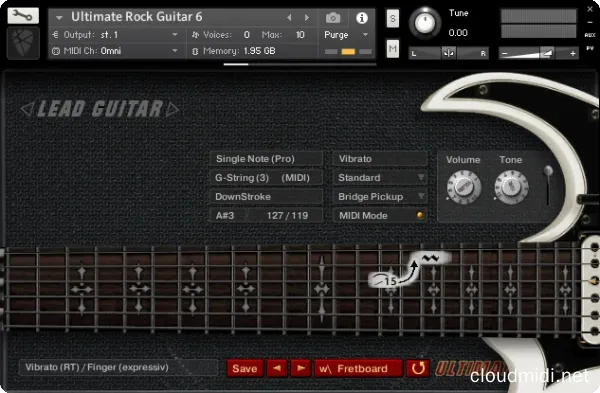Viewport: 600px width, 393px height.
Task: Click the red reset circular arrow button
Action: point(418,369)
